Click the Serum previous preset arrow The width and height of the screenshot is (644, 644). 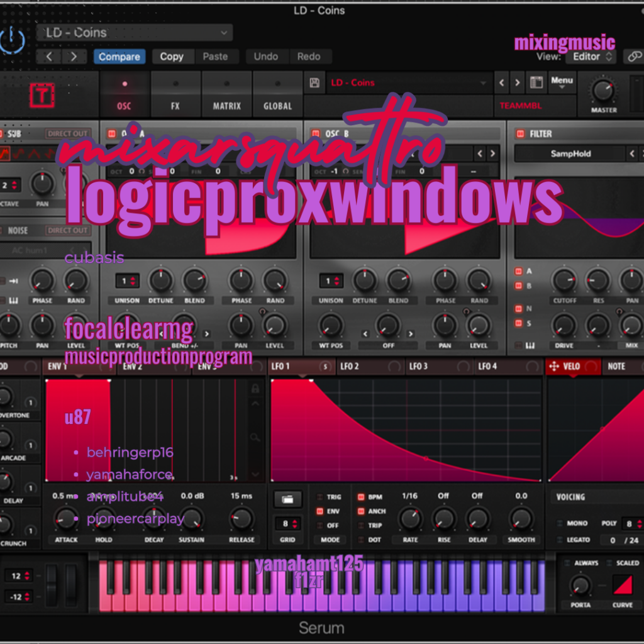501,82
